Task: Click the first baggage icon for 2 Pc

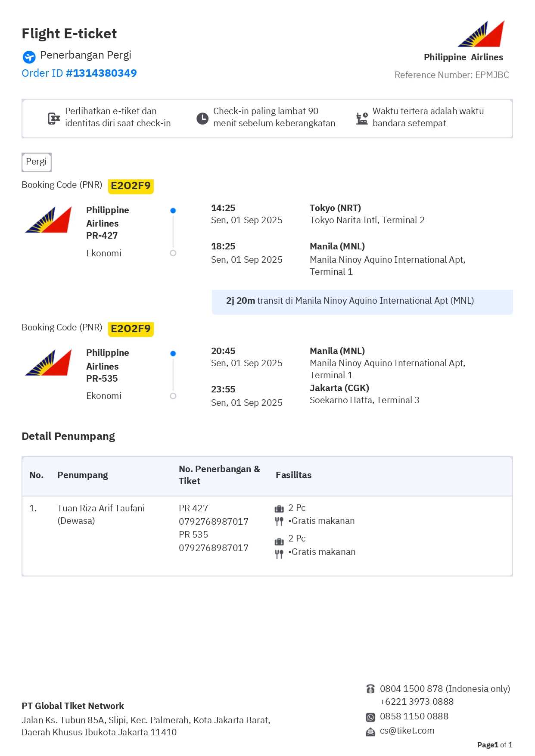Action: 279,509
